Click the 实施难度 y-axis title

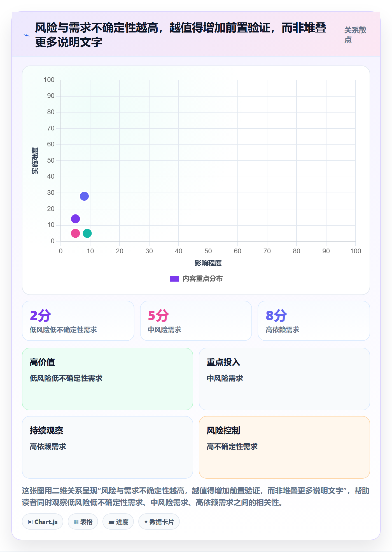35,161
